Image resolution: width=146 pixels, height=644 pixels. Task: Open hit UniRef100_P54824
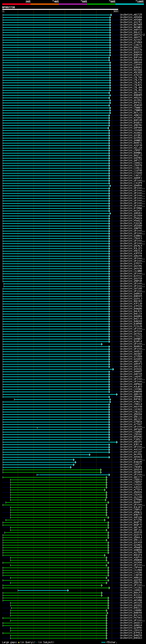coord(131,218)
